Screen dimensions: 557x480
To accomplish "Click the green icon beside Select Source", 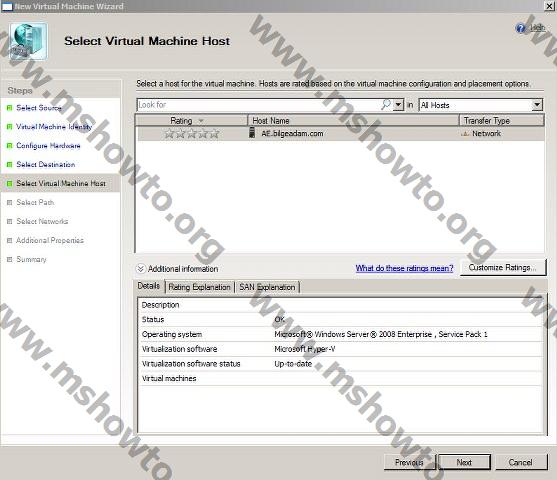I will tap(10, 108).
